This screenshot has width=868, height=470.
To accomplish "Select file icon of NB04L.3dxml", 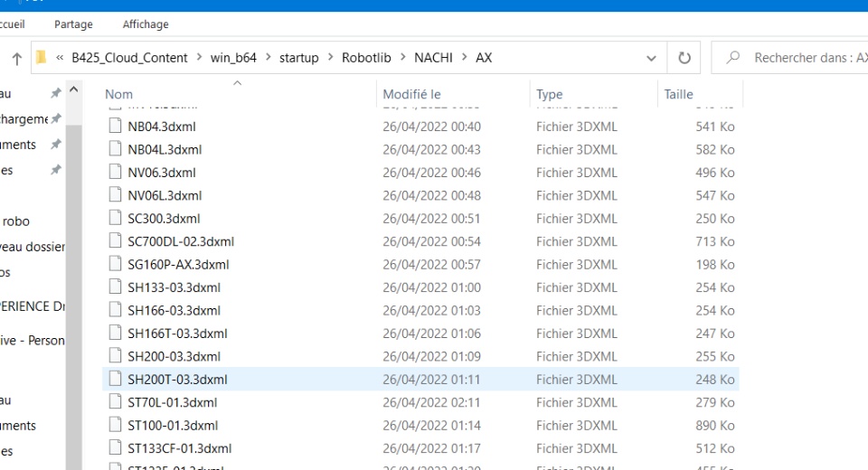I will 115,149.
